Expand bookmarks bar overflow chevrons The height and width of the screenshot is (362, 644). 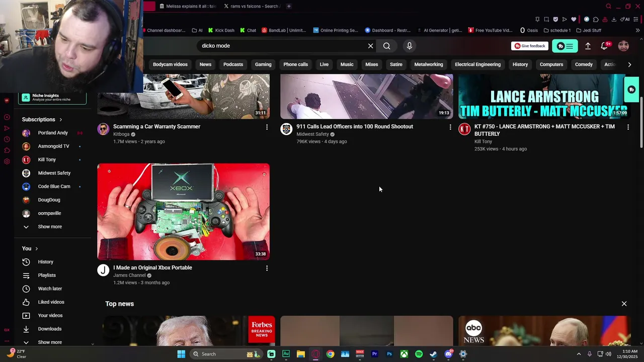[637, 30]
